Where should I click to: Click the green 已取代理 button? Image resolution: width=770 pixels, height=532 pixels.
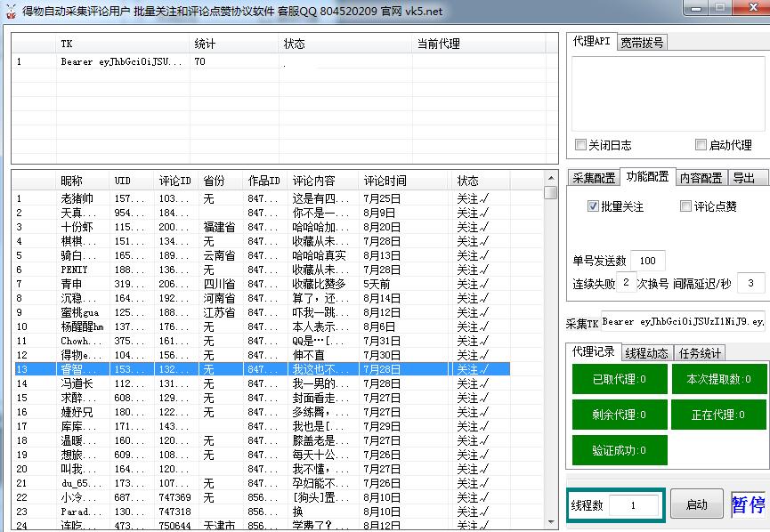619,379
